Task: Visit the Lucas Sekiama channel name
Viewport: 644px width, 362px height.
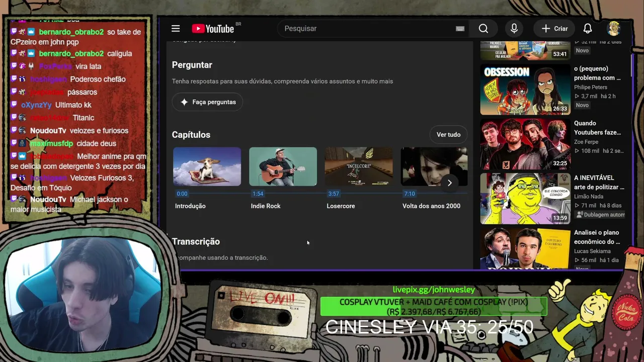Action: 592,251
